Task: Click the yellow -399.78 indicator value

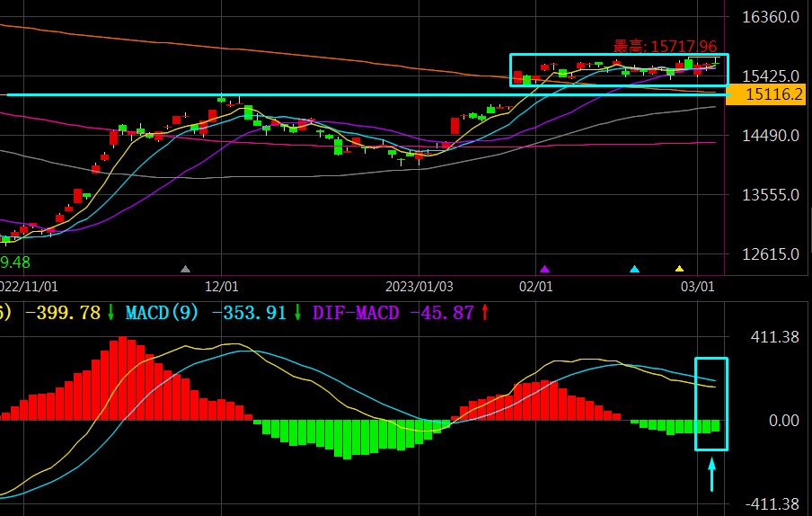Action: [x=63, y=313]
